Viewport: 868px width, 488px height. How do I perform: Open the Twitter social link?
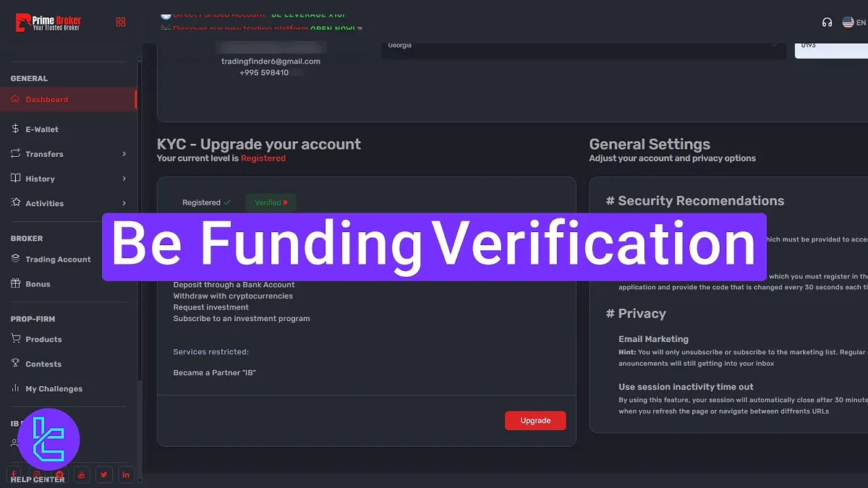coord(103,474)
